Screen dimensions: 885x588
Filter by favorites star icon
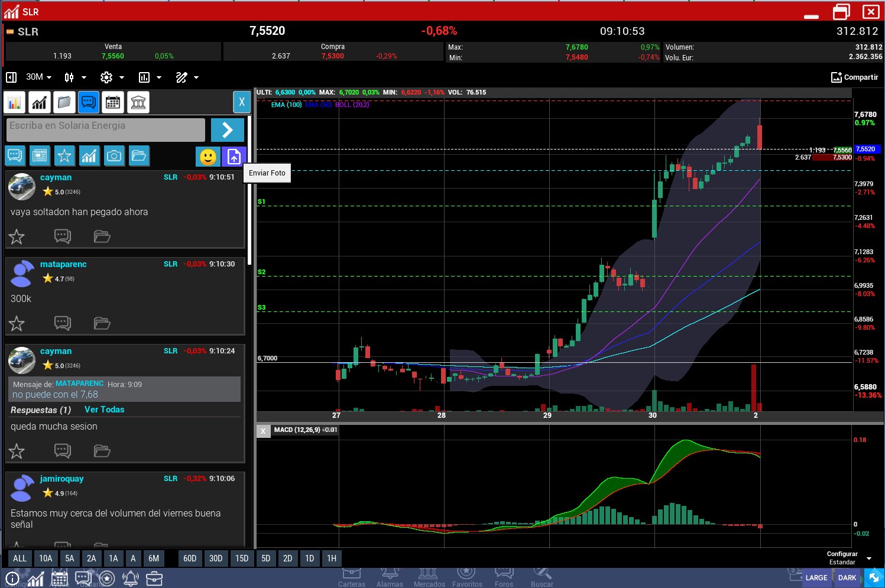tap(64, 156)
